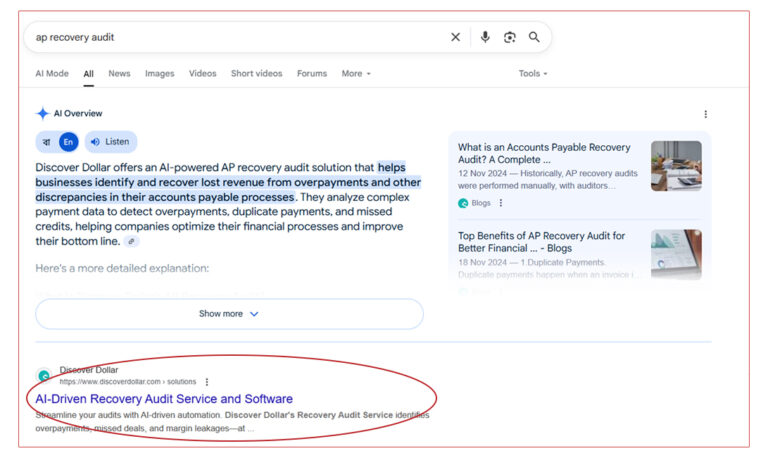Expand the More search filters dropdown
This screenshot has width=768, height=458.
pos(355,74)
